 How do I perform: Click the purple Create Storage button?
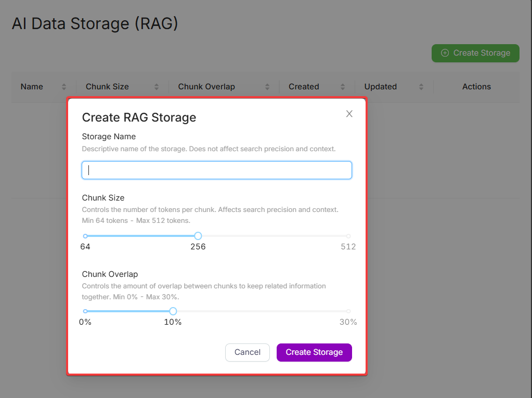click(314, 352)
